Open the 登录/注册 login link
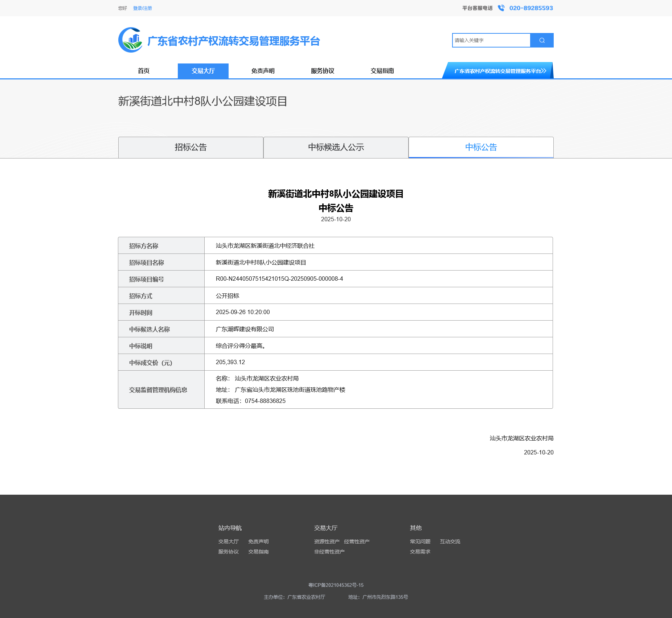This screenshot has height=618, width=672. click(142, 8)
